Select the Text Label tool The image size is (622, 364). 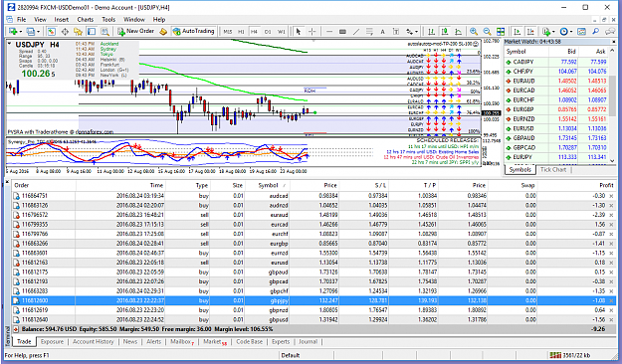(x=396, y=31)
